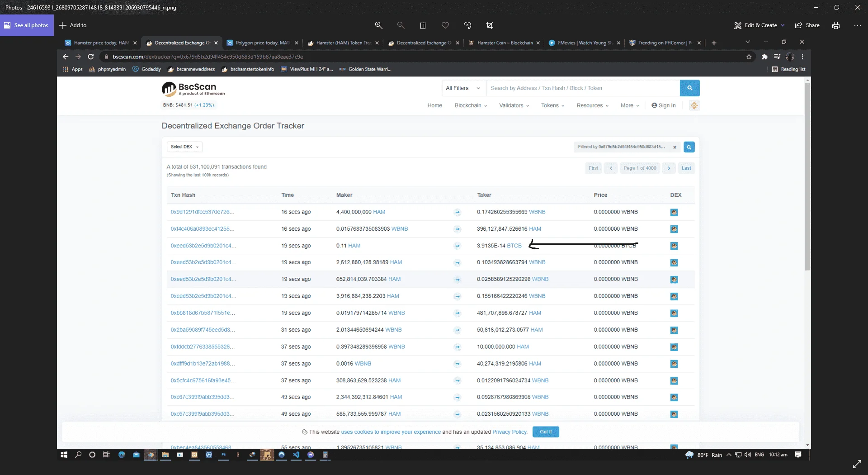Viewport: 868px width, 475px height.
Task: Click DEX icon in 0x2ba59089f745eed5d3 row
Action: click(674, 330)
